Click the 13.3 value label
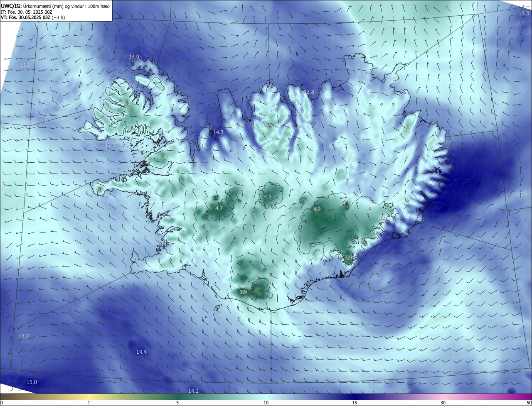532x406 pixels. (524, 14)
